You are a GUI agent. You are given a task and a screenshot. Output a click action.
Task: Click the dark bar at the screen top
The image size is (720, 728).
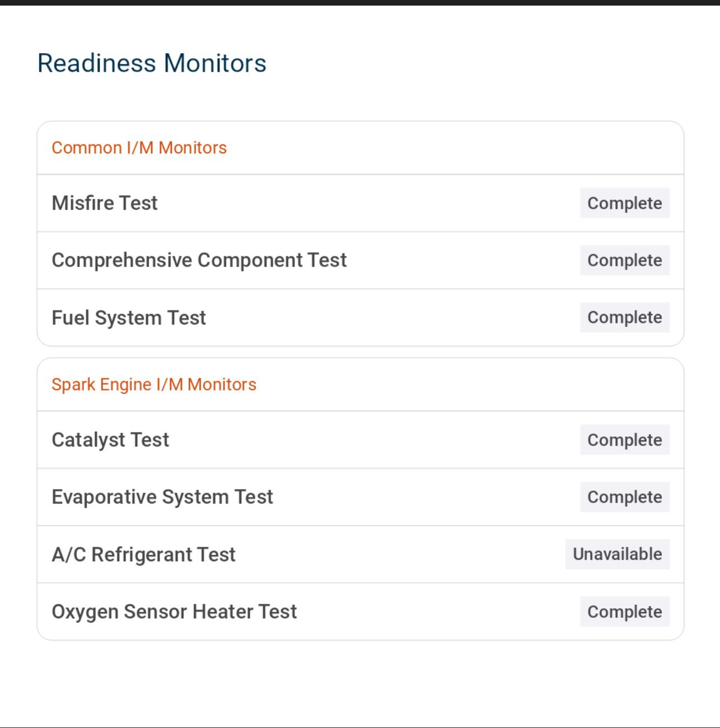360,2
